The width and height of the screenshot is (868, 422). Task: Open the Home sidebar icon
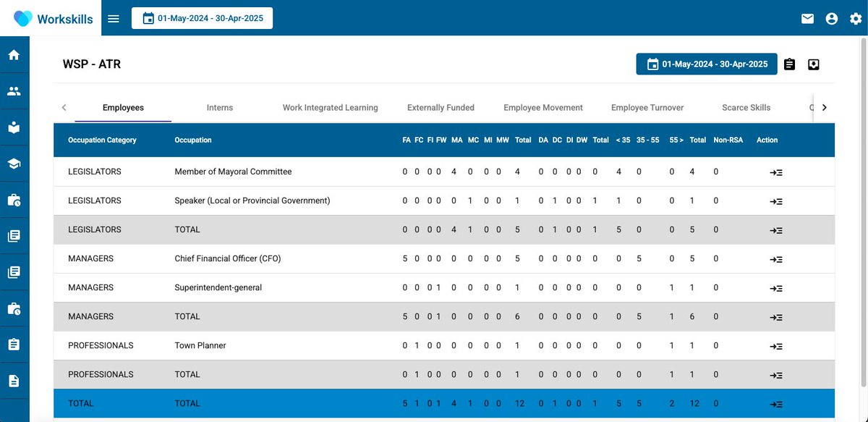tap(14, 55)
